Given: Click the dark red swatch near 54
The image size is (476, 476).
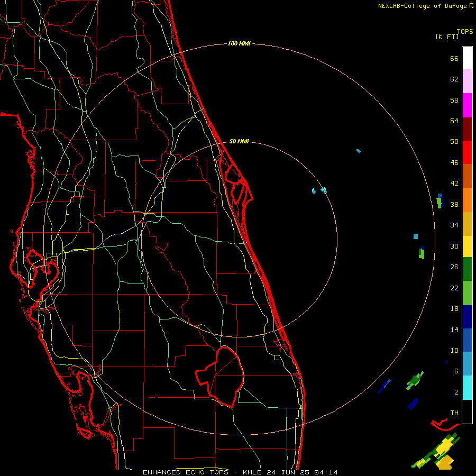Looking at the screenshot, I should 467,129.
